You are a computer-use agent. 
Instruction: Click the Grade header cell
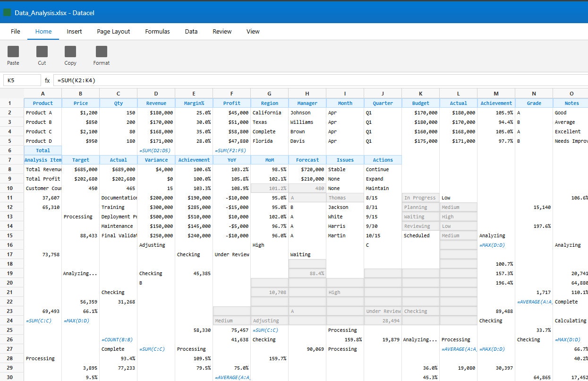point(534,103)
